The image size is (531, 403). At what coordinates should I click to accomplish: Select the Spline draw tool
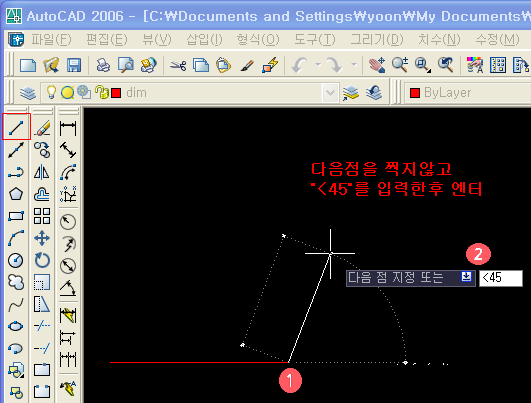coord(16,304)
